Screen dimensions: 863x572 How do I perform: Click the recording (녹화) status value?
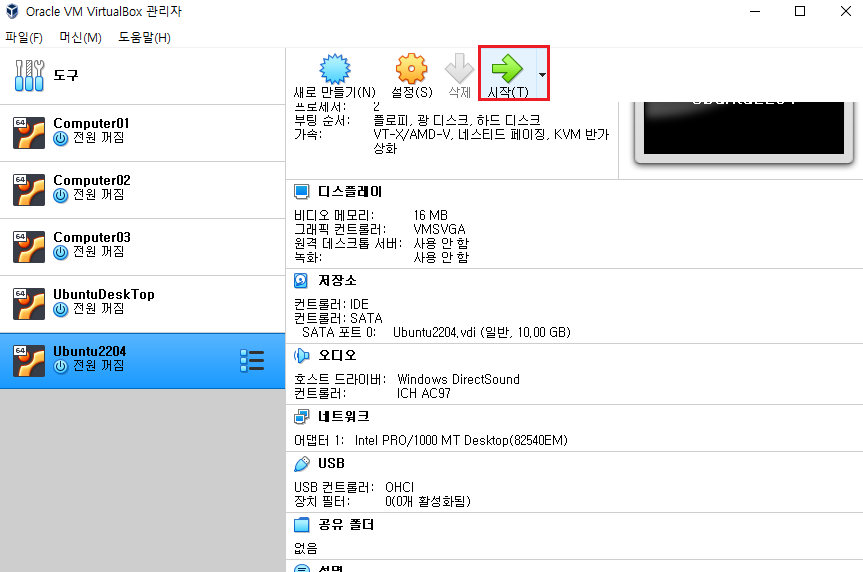click(x=441, y=257)
